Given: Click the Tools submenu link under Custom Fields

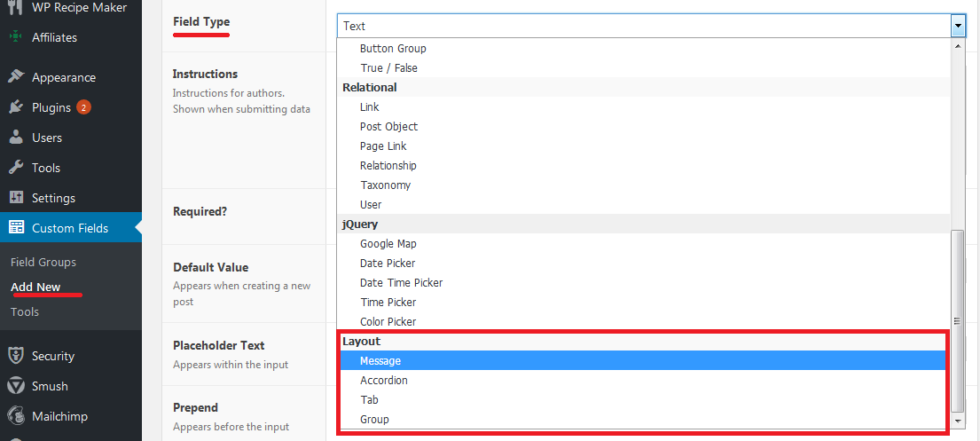Looking at the screenshot, I should point(24,311).
